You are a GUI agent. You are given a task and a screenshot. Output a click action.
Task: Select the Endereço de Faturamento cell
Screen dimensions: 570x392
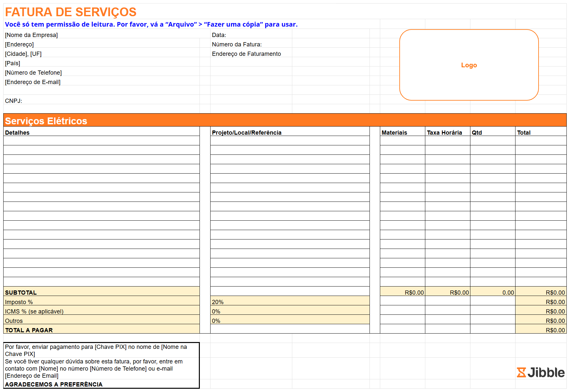pyautogui.click(x=247, y=54)
